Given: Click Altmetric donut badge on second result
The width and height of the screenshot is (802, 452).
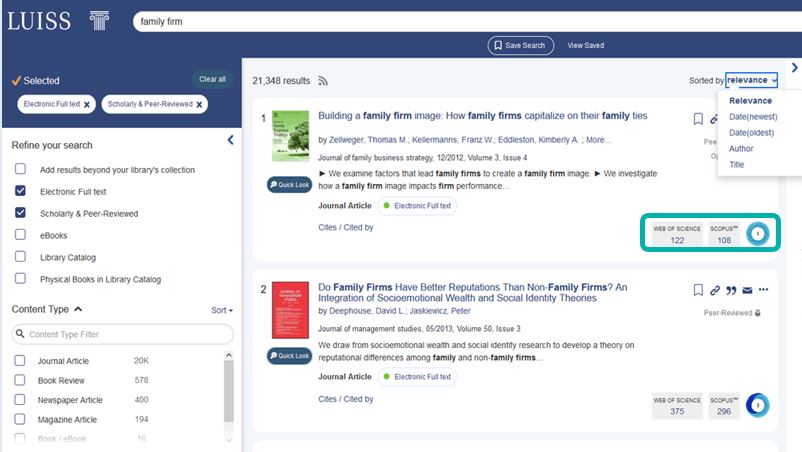Looking at the screenshot, I should (x=758, y=405).
